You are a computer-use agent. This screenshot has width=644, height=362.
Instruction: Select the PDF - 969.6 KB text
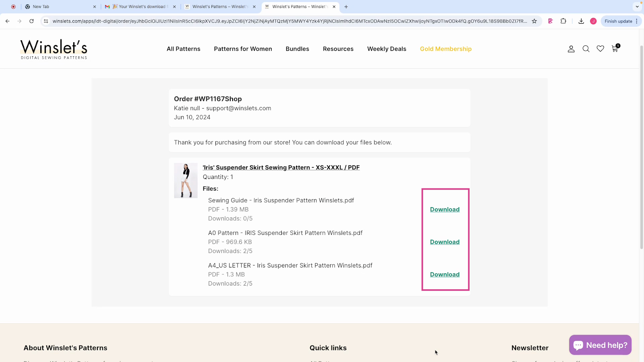[230, 242]
